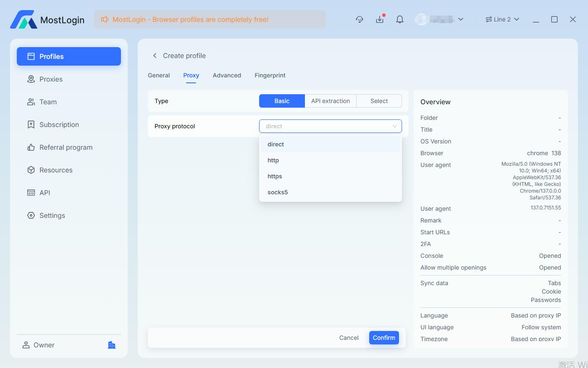
Task: Open notifications bell icon
Action: click(400, 19)
